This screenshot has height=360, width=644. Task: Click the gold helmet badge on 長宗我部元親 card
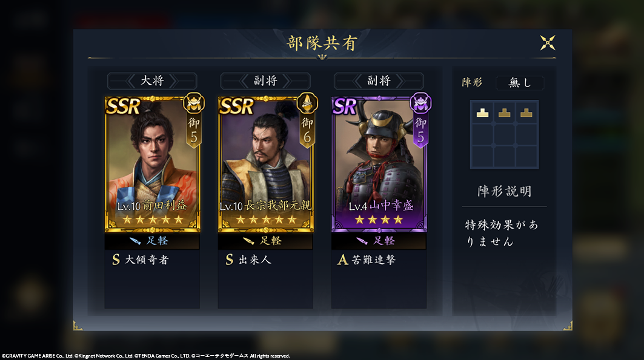coord(307,103)
